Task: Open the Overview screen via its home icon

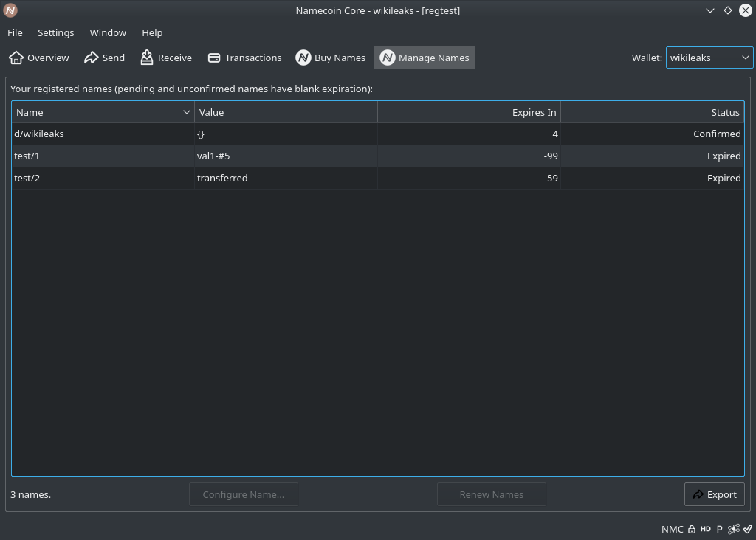Action: (16, 58)
